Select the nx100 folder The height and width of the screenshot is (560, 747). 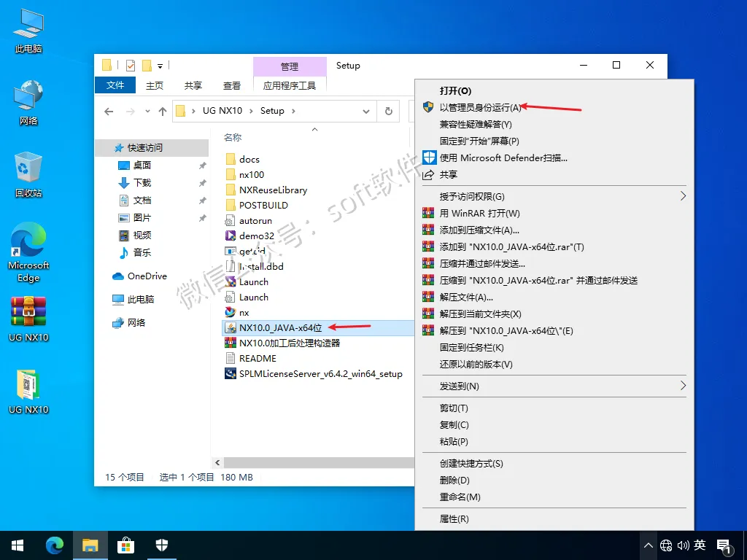tap(252, 174)
